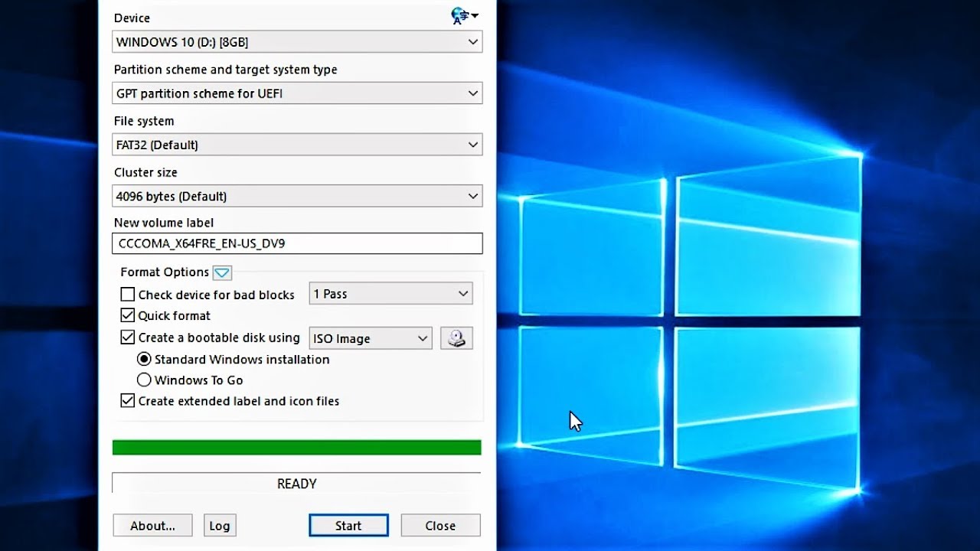
Task: Click the select ISO image disc icon
Action: (x=456, y=338)
